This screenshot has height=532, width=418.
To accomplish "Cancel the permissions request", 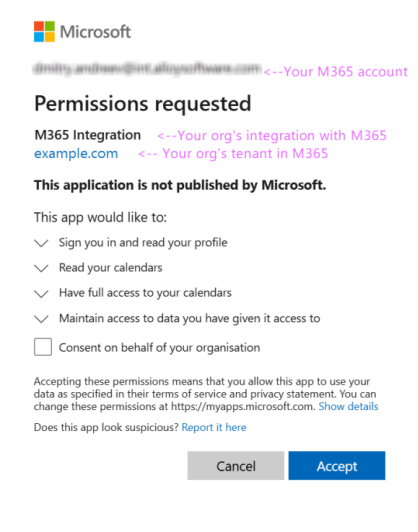I will 236,466.
